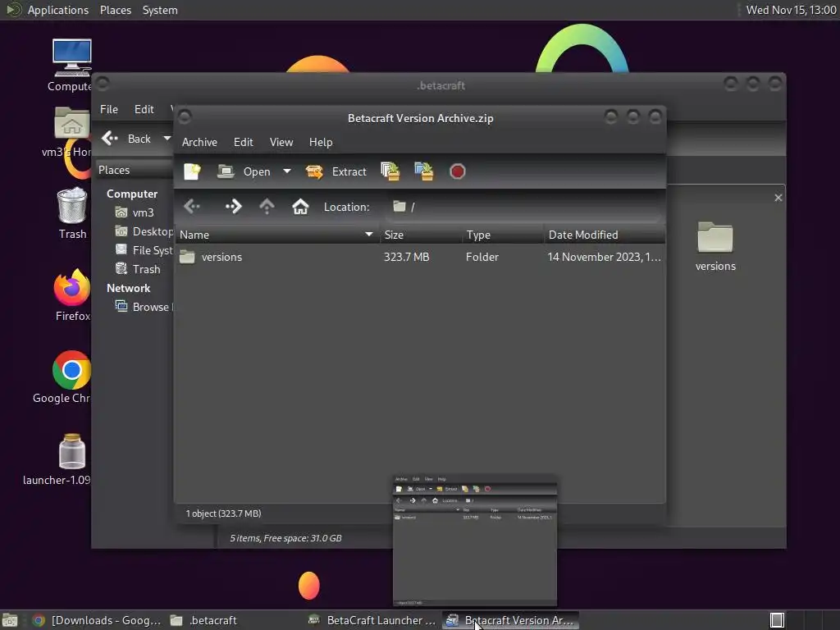Click the Add folder to archive icon
The height and width of the screenshot is (630, 840).
point(424,171)
